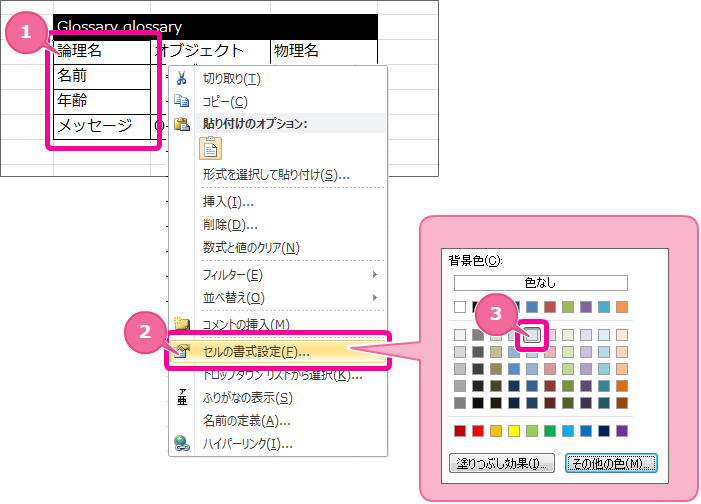Click the comment insert note icon
The image size is (701, 504).
182,324
